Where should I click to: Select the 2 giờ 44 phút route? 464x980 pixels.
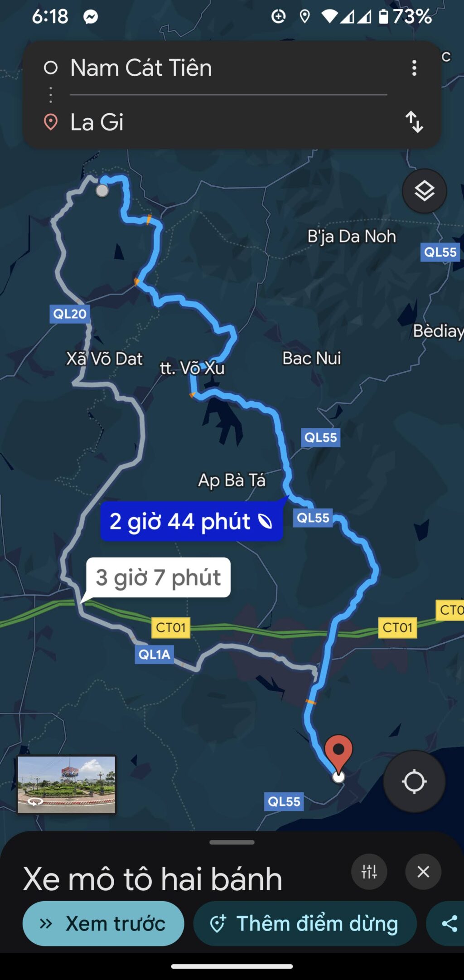pos(191,521)
